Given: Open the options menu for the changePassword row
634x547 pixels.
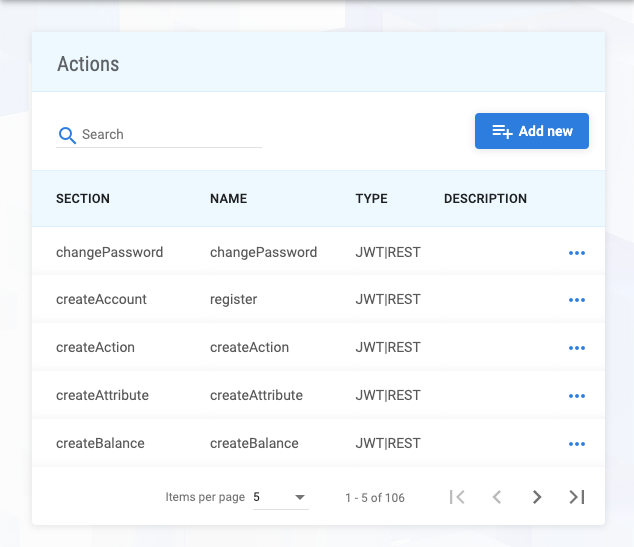Looking at the screenshot, I should (x=576, y=253).
